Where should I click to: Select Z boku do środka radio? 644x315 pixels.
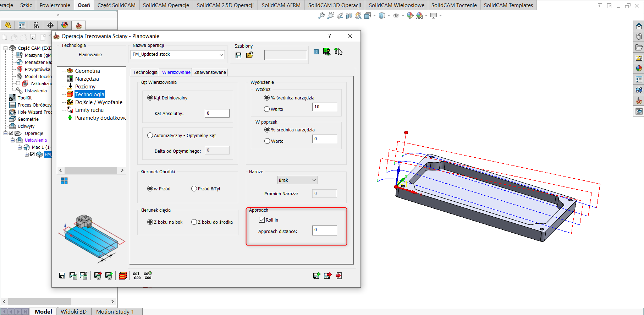(194, 222)
